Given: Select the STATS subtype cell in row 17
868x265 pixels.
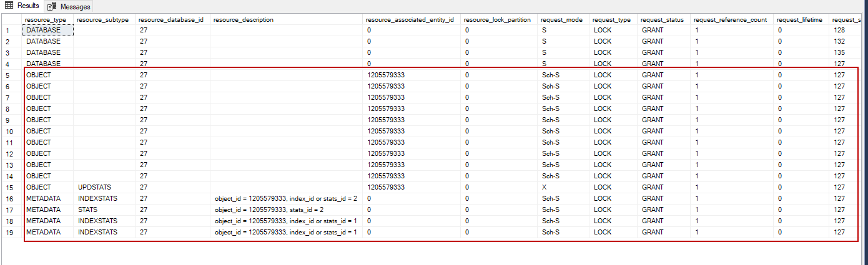Looking at the screenshot, I should (88, 210).
